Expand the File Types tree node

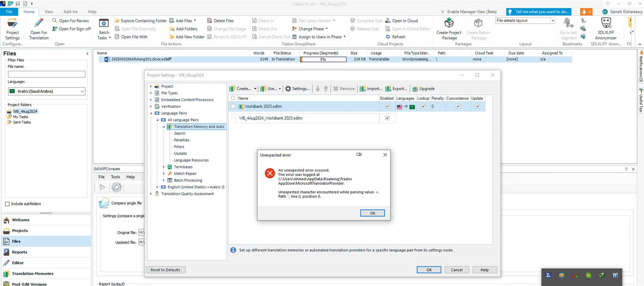[x=151, y=93]
